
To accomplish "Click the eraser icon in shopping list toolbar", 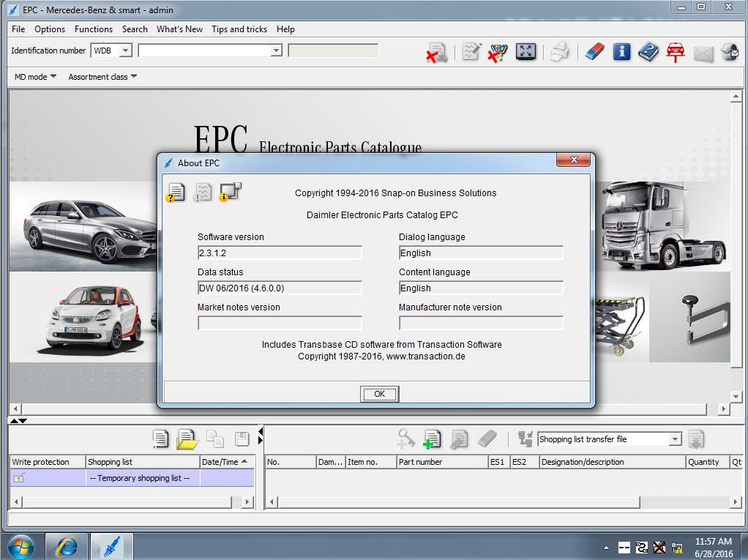I will (487, 438).
